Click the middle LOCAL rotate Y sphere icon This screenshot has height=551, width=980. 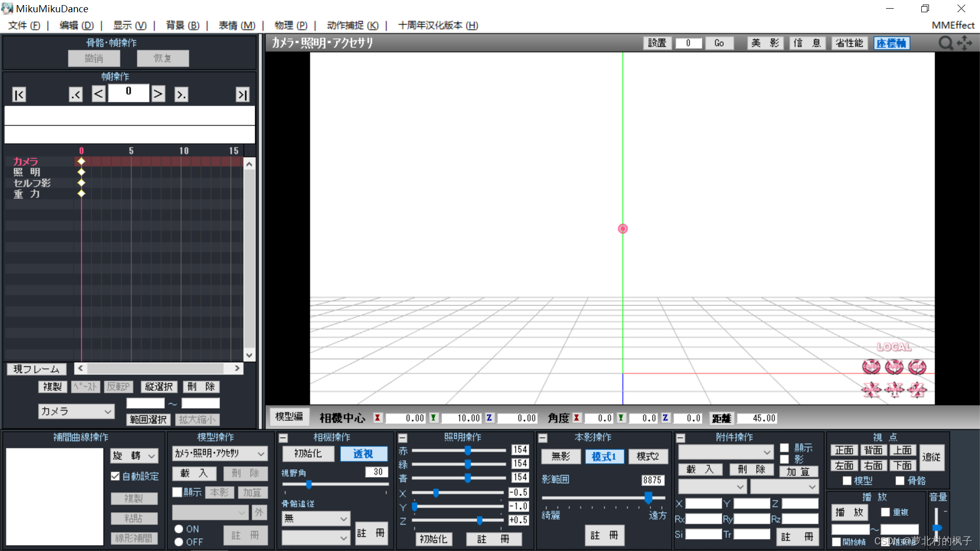894,367
